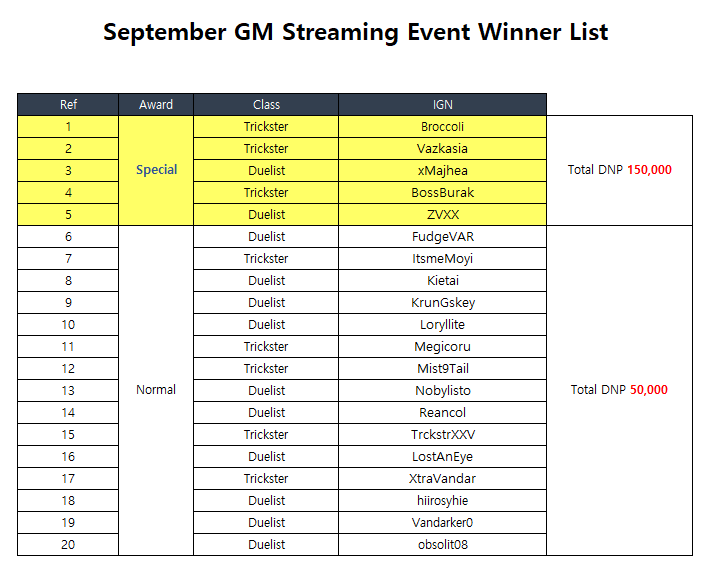This screenshot has height=569, width=712.
Task: Select Ref number 20 cell
Action: (68, 544)
